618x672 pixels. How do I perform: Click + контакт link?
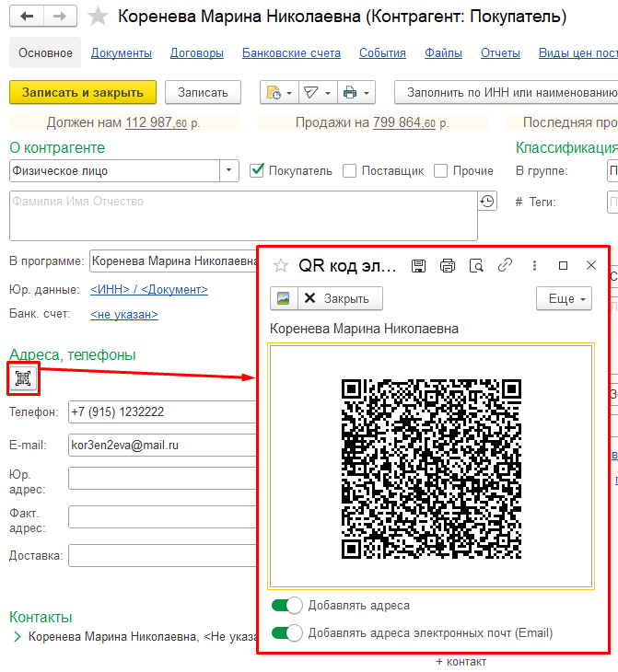461,662
